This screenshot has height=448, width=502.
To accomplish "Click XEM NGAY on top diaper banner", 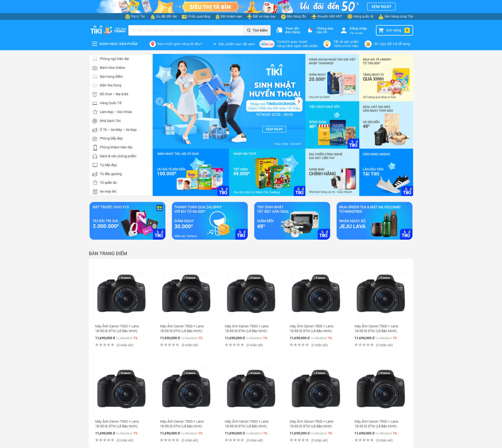I will (381, 7).
